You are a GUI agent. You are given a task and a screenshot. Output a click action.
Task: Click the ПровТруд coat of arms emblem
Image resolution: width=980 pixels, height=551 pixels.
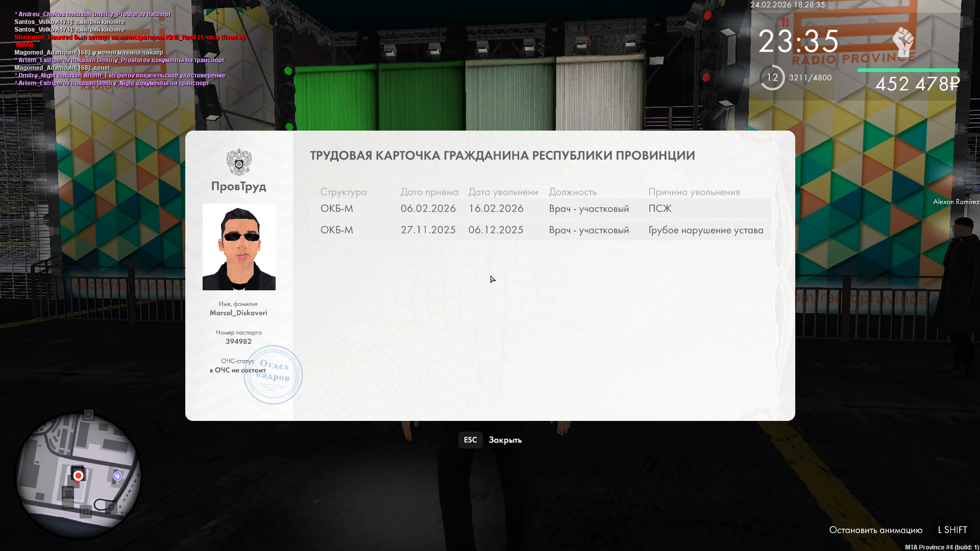click(239, 162)
